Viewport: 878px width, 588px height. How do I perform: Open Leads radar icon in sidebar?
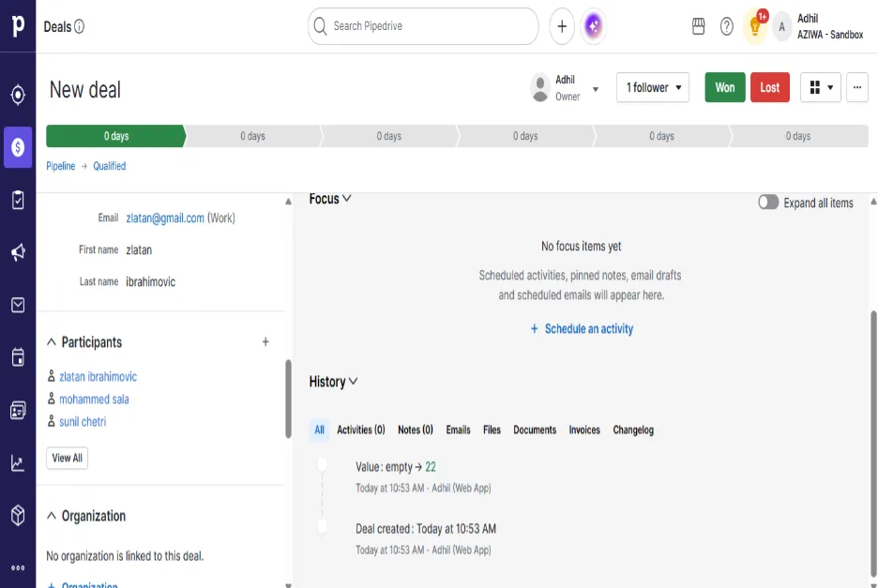pyautogui.click(x=18, y=95)
